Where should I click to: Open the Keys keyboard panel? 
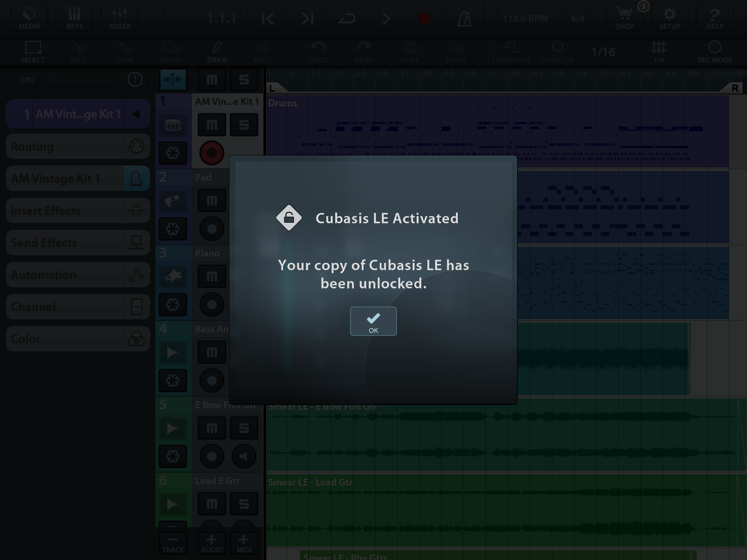(x=74, y=17)
